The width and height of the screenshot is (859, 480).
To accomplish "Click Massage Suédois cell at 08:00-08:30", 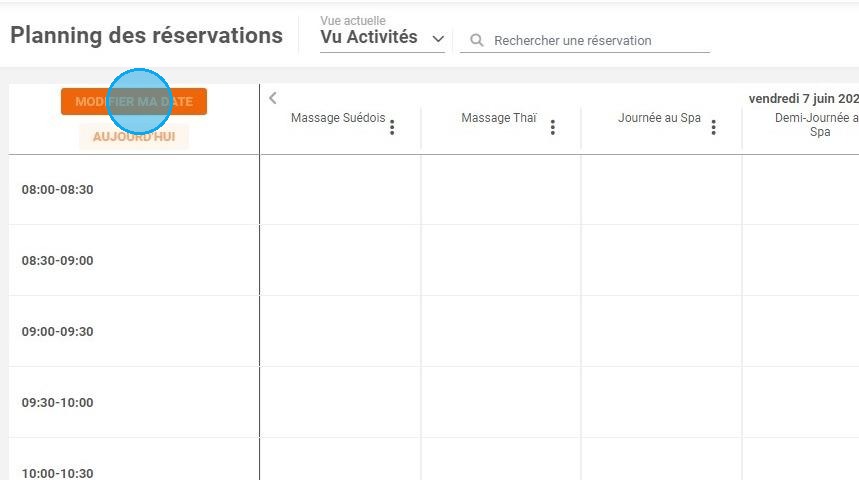I will 340,190.
